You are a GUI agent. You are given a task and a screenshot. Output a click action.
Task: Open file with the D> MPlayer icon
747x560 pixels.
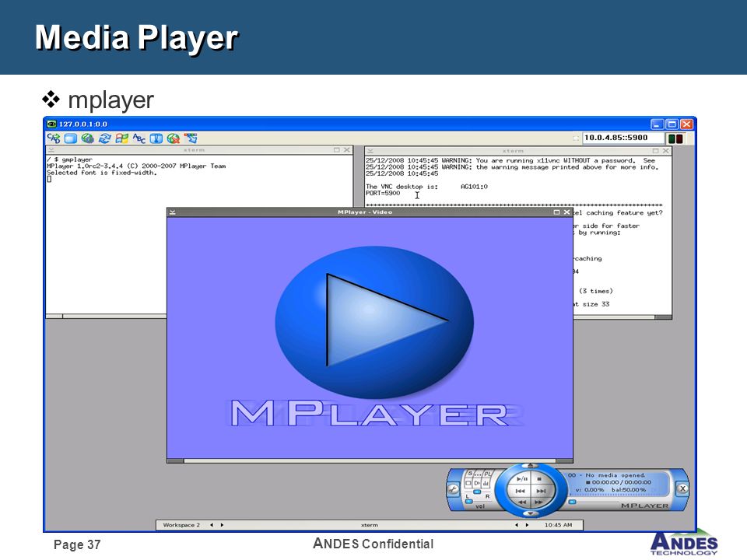477,483
